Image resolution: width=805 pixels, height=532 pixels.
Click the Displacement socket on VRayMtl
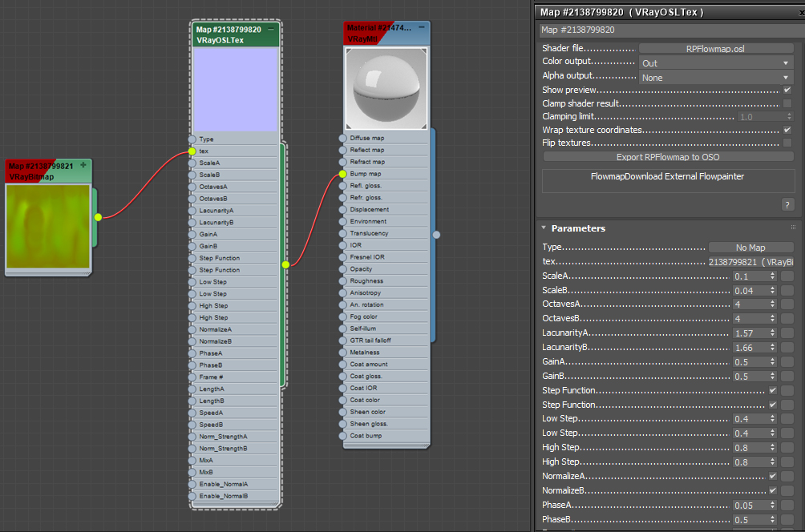coord(343,209)
